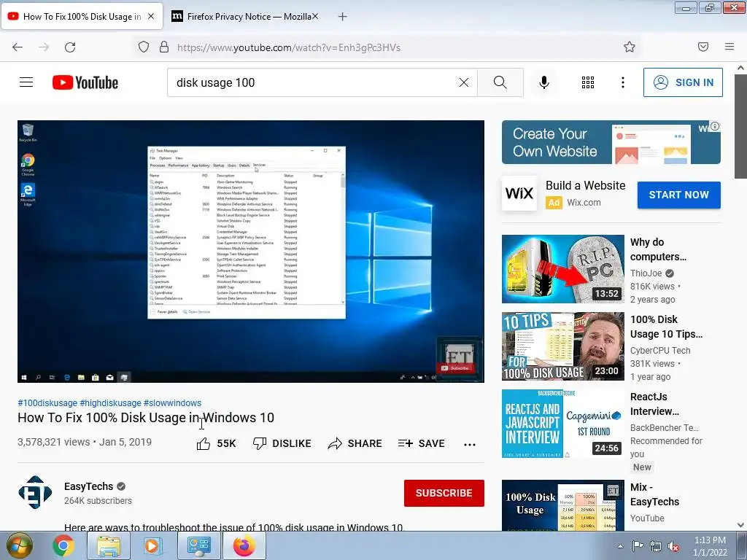Open the Save to Pocket icon
The height and width of the screenshot is (560, 747).
703,47
